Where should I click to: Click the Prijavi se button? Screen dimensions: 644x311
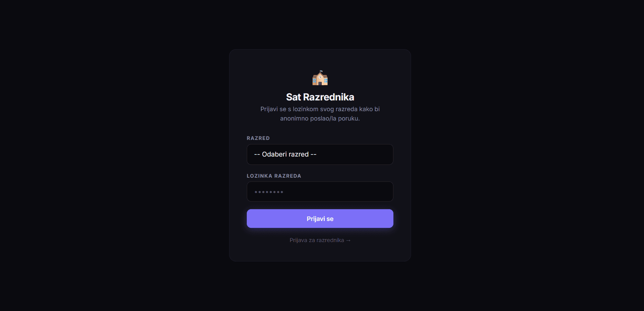[320, 219]
